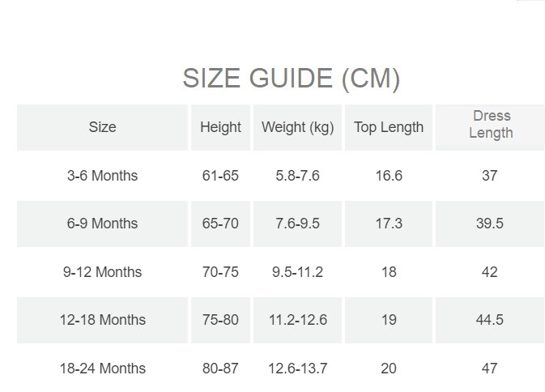Click the 16.6 top length value
This screenshot has height=392, width=545.
tap(389, 176)
